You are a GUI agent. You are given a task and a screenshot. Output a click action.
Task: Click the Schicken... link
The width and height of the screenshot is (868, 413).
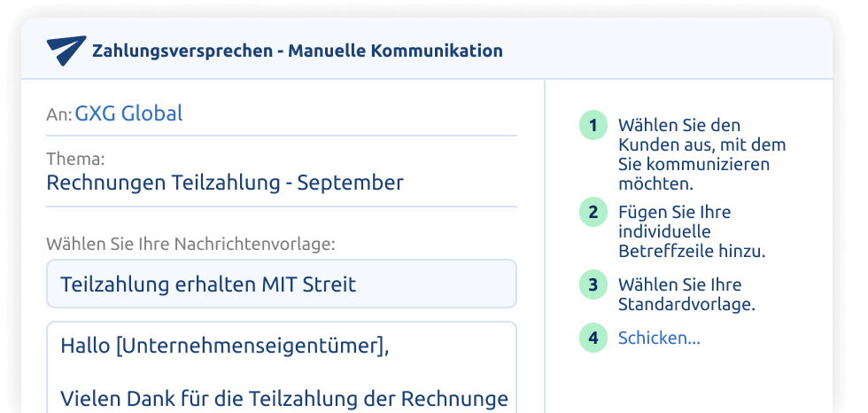tap(659, 338)
